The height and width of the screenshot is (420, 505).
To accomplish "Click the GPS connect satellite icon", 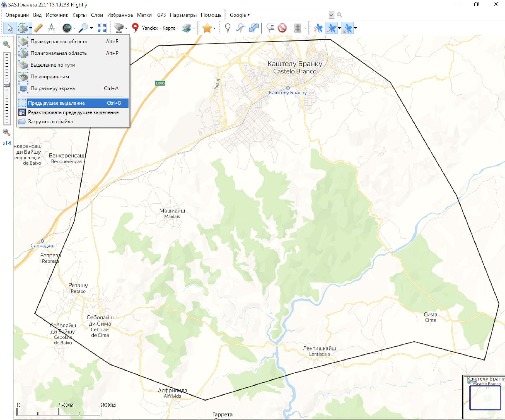I will coord(318,28).
